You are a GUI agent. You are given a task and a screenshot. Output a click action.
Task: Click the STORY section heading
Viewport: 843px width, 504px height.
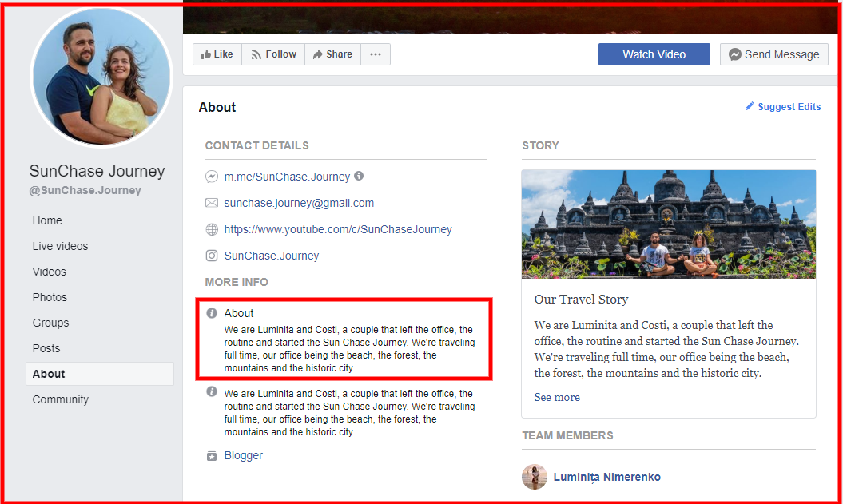click(540, 145)
